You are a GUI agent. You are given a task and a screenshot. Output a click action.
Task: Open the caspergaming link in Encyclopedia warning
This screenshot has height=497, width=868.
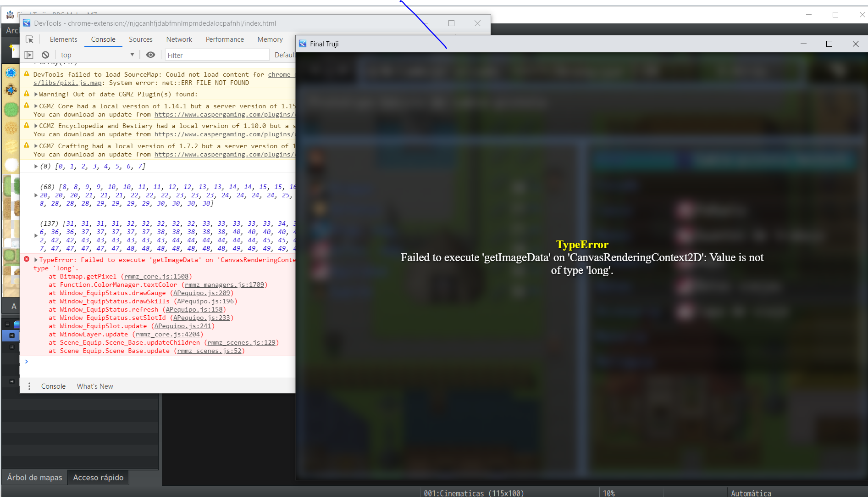225,134
